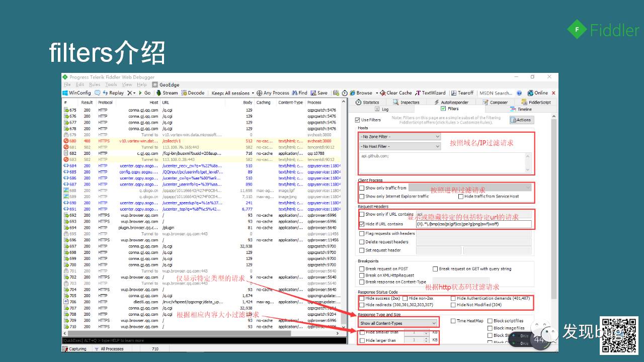Open the File menu
Screen dimensions: 644x362
pos(67,84)
